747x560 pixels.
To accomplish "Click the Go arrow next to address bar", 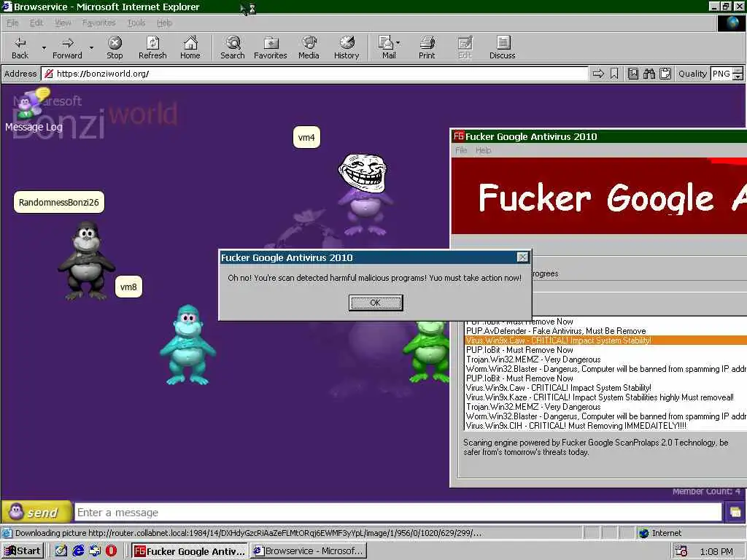I will pyautogui.click(x=598, y=74).
